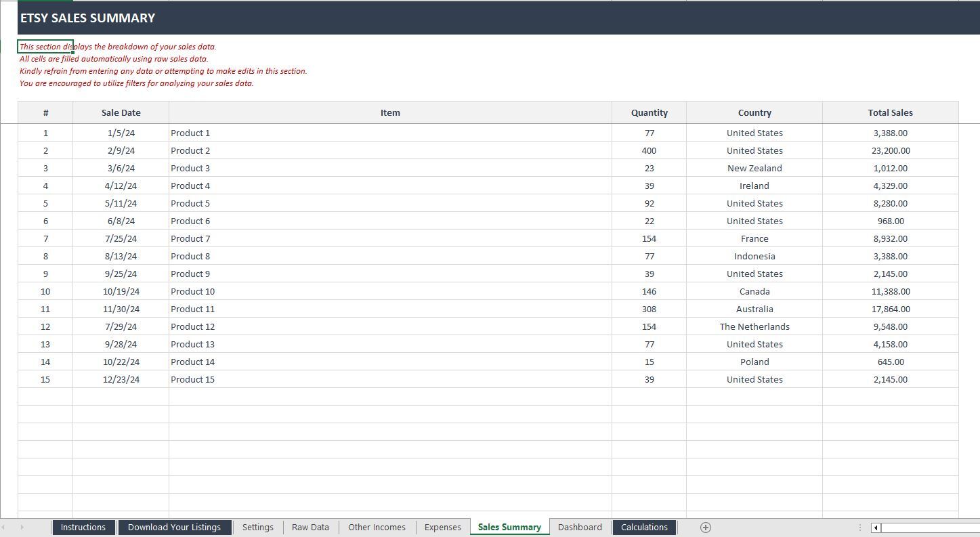The width and height of the screenshot is (980, 537).
Task: Select country cell Australia
Action: pos(754,309)
